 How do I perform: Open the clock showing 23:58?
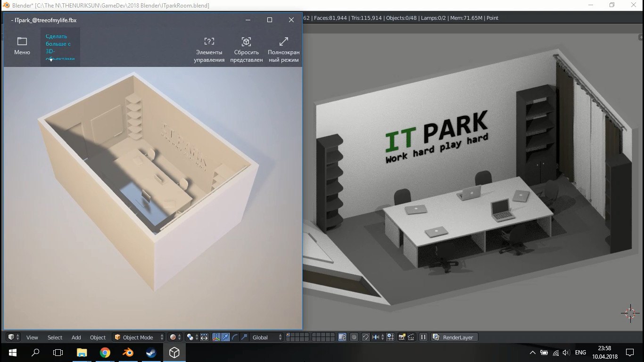pos(604,352)
